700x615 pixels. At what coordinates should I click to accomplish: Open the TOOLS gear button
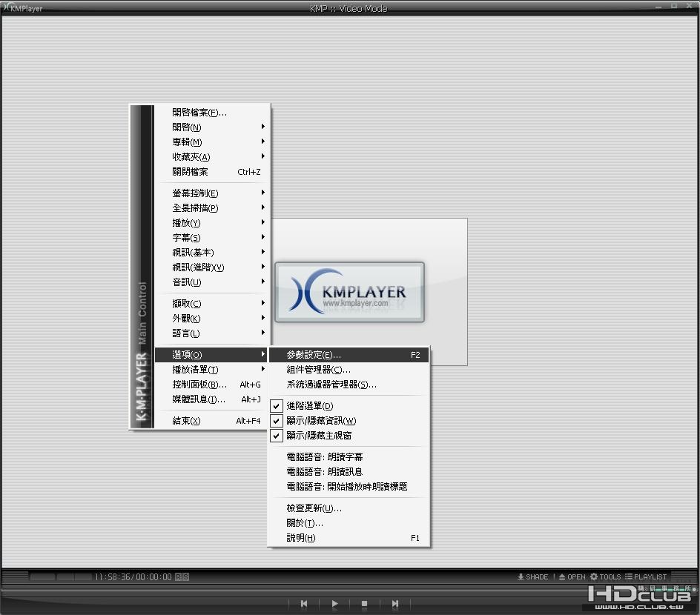pos(605,576)
